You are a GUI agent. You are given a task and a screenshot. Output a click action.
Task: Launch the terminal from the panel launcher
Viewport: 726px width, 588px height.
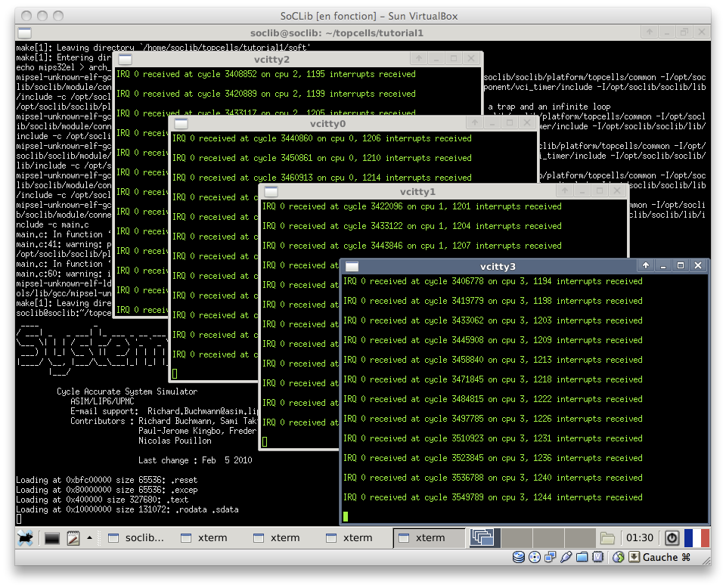point(52,538)
